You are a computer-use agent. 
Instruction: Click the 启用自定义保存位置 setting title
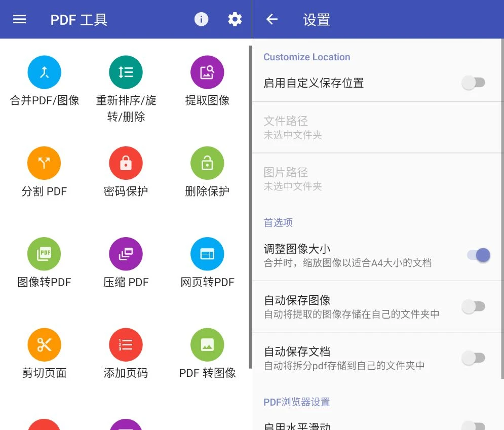click(x=314, y=83)
